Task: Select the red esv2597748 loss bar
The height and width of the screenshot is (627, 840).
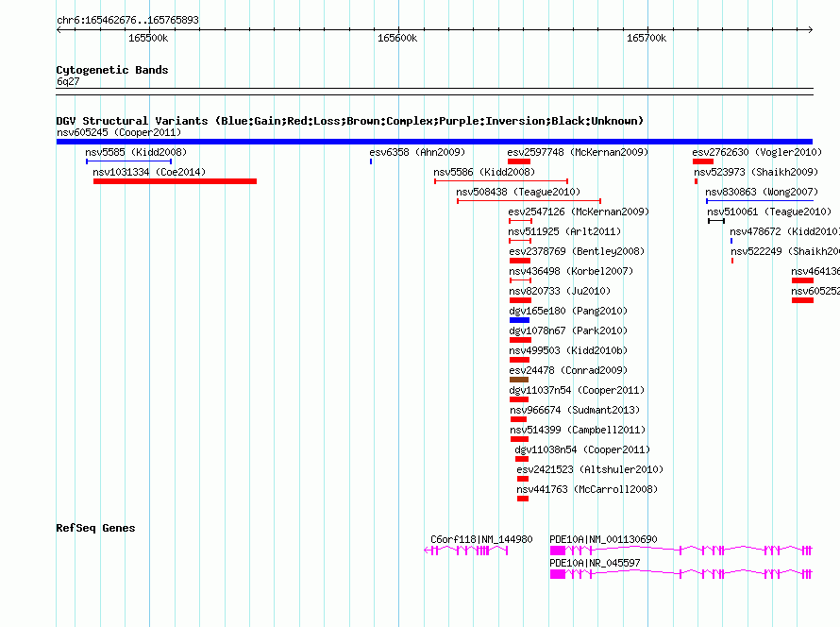Action: point(519,161)
